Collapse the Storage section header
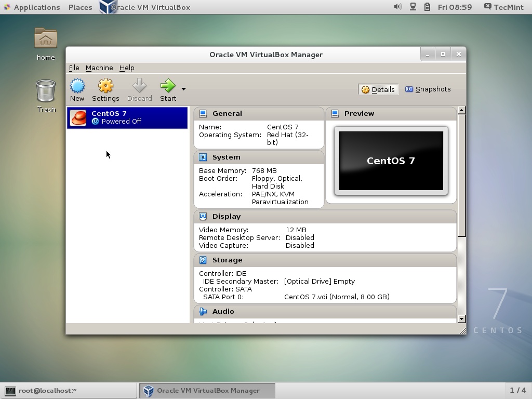This screenshot has height=399, width=532. [x=227, y=260]
